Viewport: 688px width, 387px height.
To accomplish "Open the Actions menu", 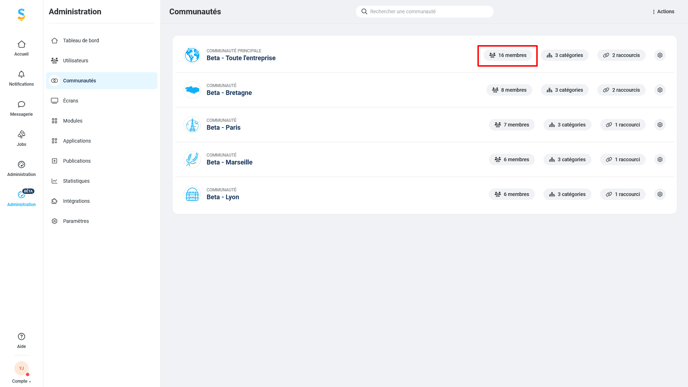I will [x=663, y=12].
